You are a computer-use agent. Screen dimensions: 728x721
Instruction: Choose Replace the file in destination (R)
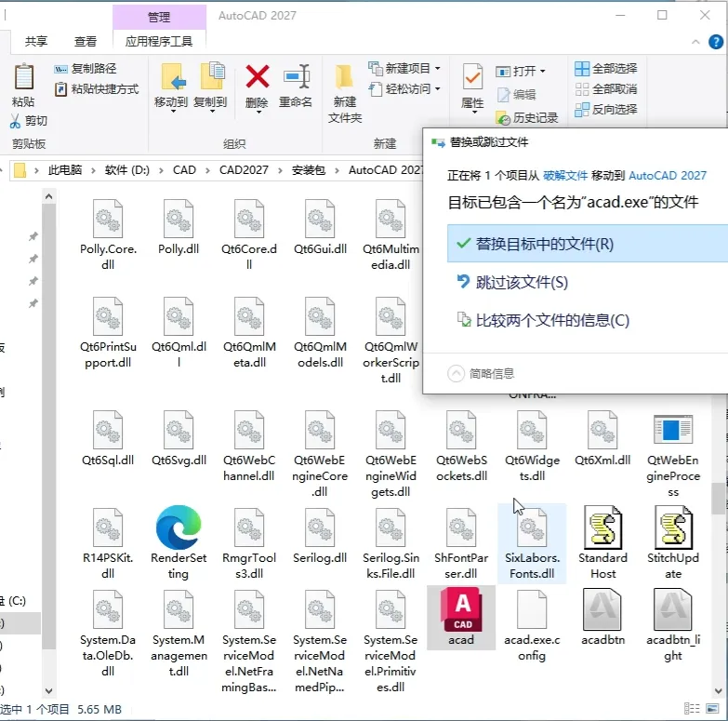(588, 244)
